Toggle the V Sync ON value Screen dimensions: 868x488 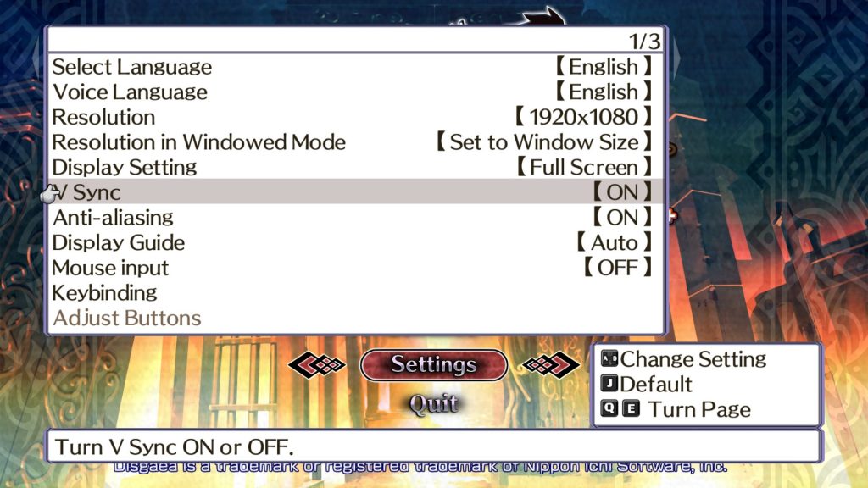622,192
